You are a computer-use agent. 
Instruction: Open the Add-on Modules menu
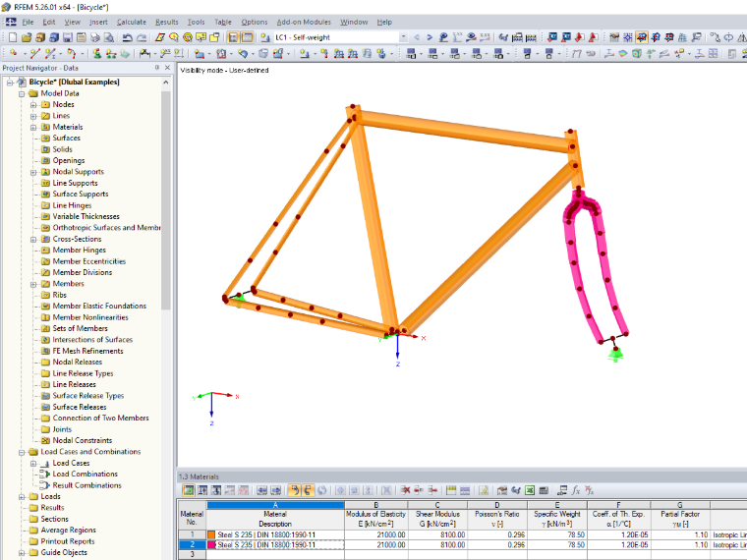point(304,22)
